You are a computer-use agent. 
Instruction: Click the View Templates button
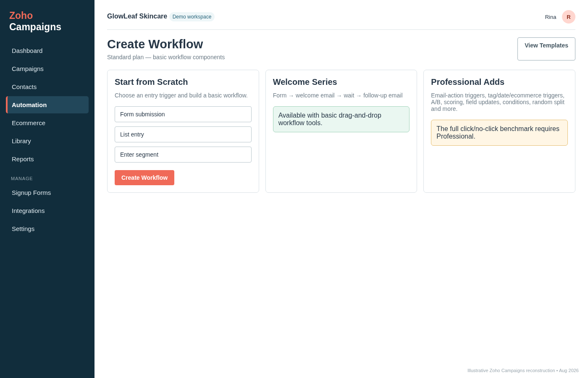pos(546,49)
